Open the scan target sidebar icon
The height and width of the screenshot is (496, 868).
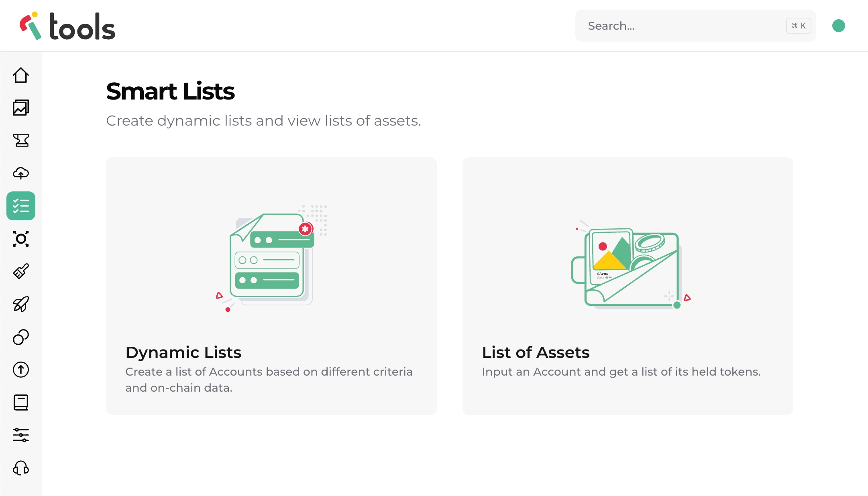click(x=21, y=239)
